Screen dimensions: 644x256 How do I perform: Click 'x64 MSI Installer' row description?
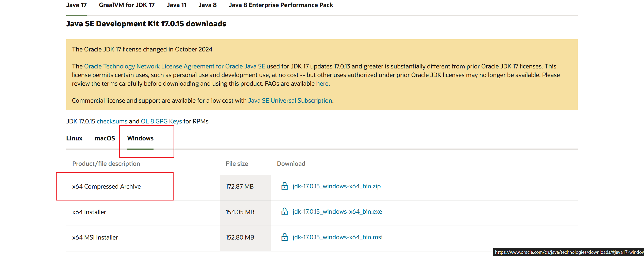tap(95, 237)
